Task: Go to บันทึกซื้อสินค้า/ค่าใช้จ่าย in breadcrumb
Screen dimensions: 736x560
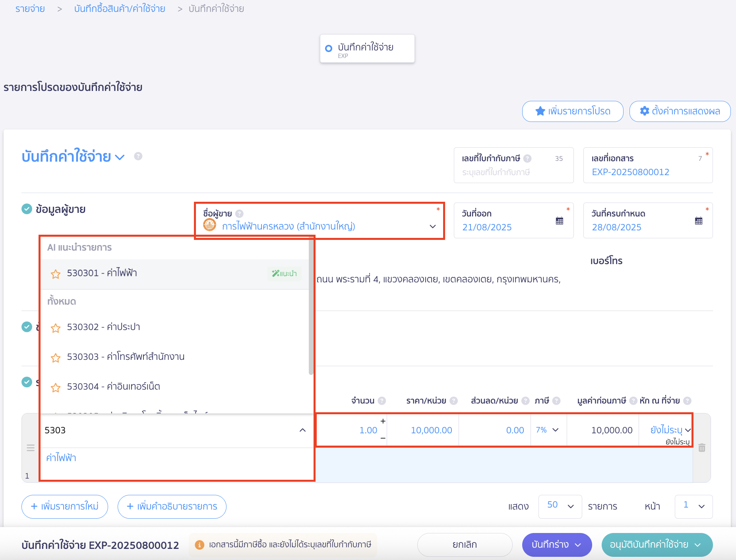Action: pos(119,8)
